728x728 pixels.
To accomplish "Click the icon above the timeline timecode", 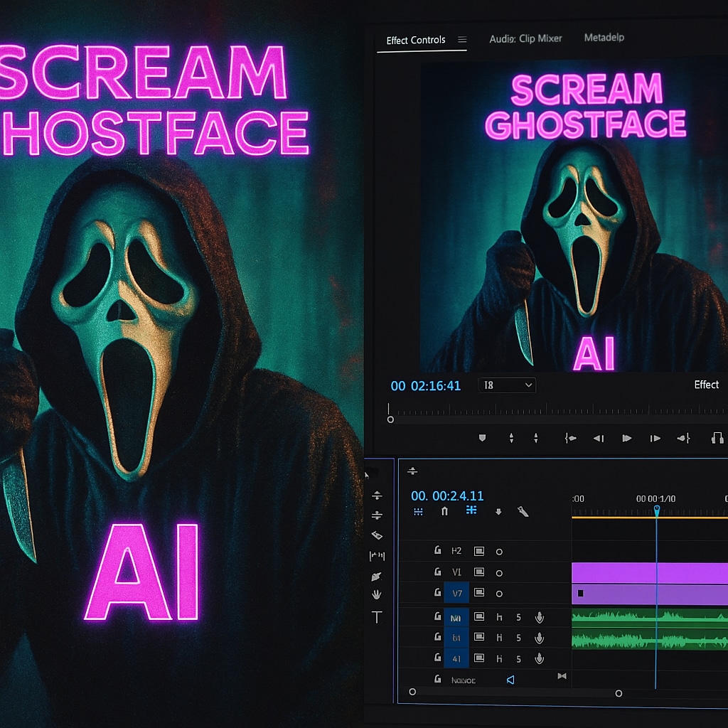I will tap(412, 472).
